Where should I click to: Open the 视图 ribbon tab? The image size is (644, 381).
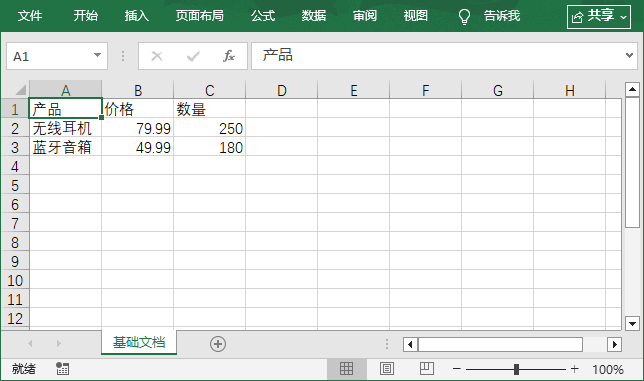click(416, 16)
